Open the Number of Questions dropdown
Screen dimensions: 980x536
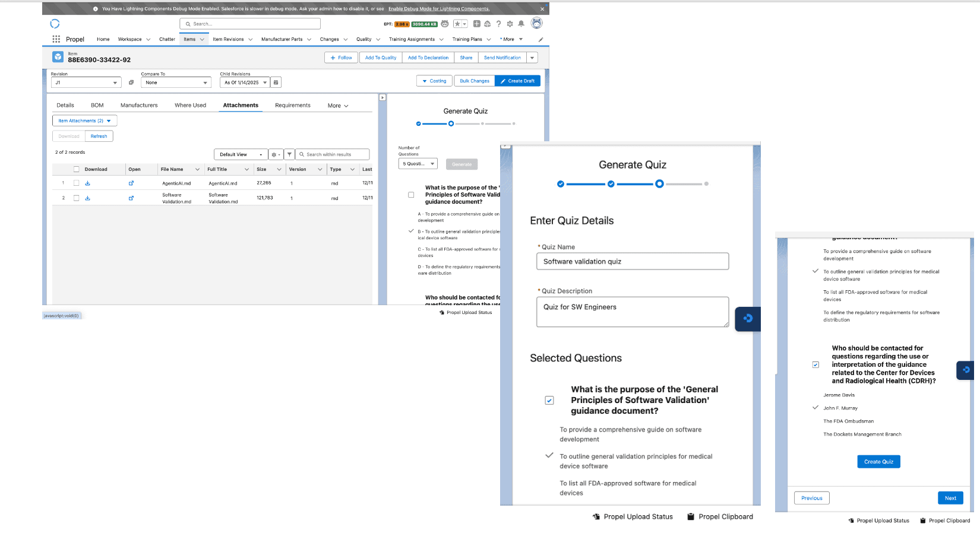pyautogui.click(x=418, y=164)
